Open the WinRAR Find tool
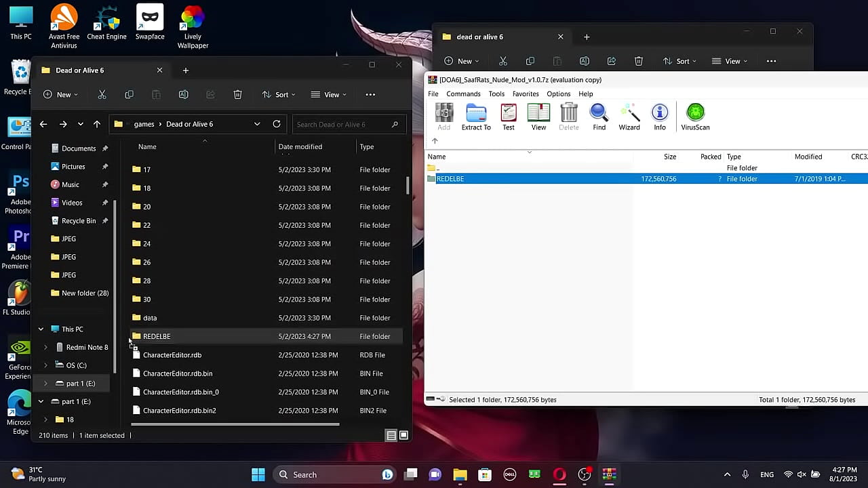Viewport: 868px width, 488px height. click(599, 117)
